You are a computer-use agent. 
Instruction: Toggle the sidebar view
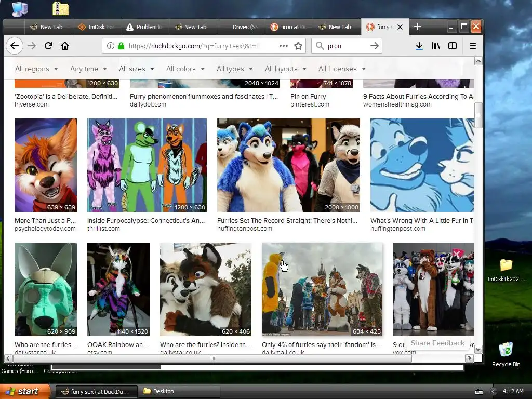(453, 46)
